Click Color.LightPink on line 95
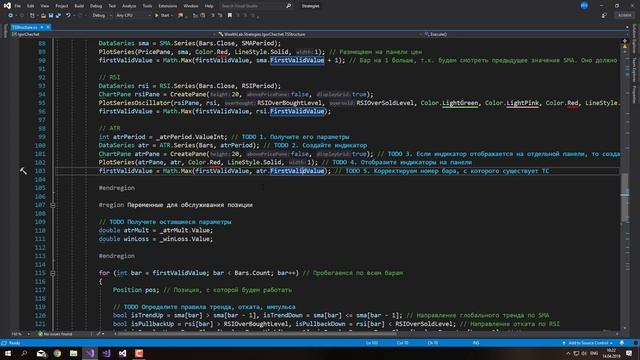The image size is (640, 360). pyautogui.click(x=512, y=103)
